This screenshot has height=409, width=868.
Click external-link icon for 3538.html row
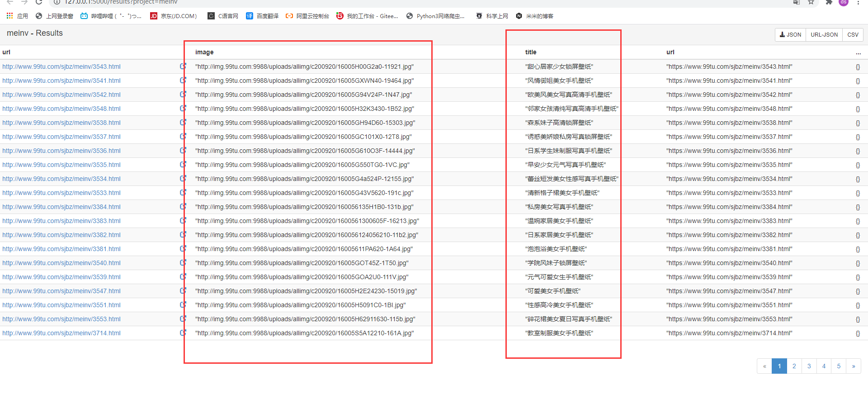click(x=183, y=122)
